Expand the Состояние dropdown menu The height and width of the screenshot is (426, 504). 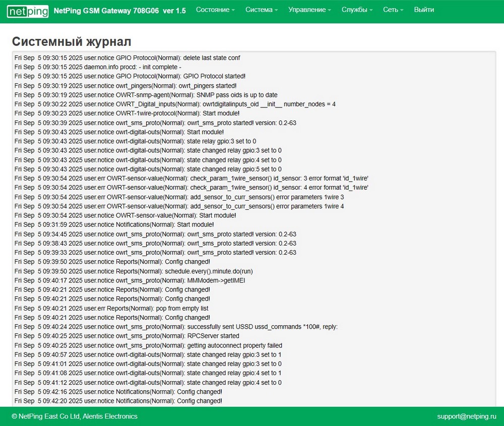coord(215,10)
